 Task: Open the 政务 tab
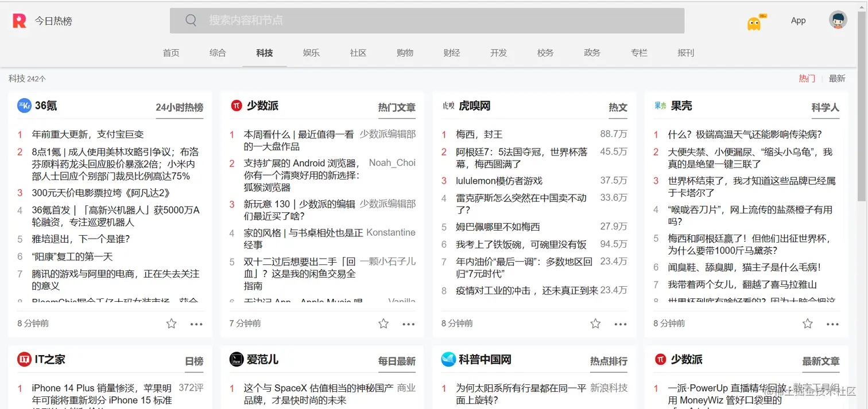[x=592, y=53]
